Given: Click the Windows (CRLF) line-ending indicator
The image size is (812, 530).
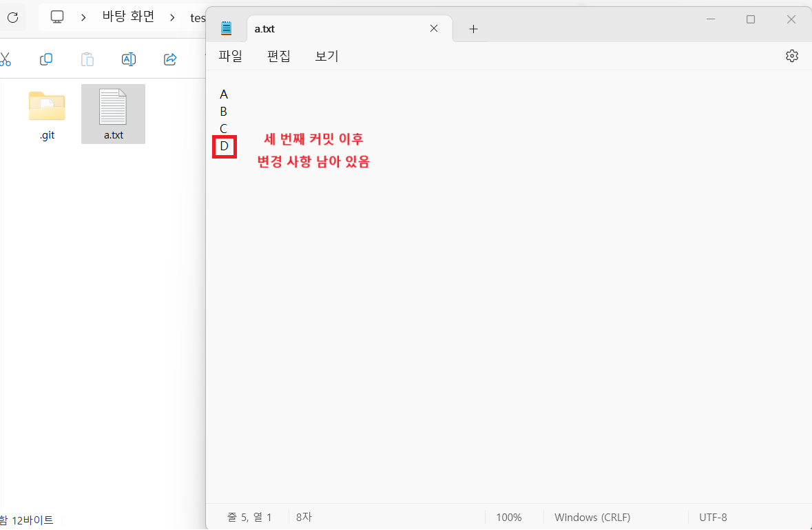Looking at the screenshot, I should point(592,517).
